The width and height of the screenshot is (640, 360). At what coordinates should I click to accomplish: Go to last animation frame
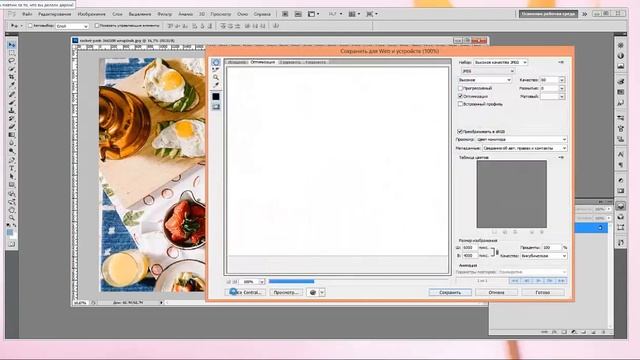click(562, 281)
